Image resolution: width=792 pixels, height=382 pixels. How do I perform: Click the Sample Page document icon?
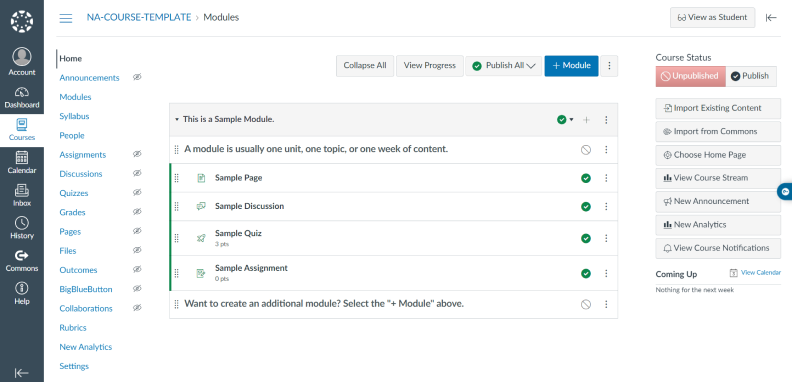pyautogui.click(x=201, y=178)
